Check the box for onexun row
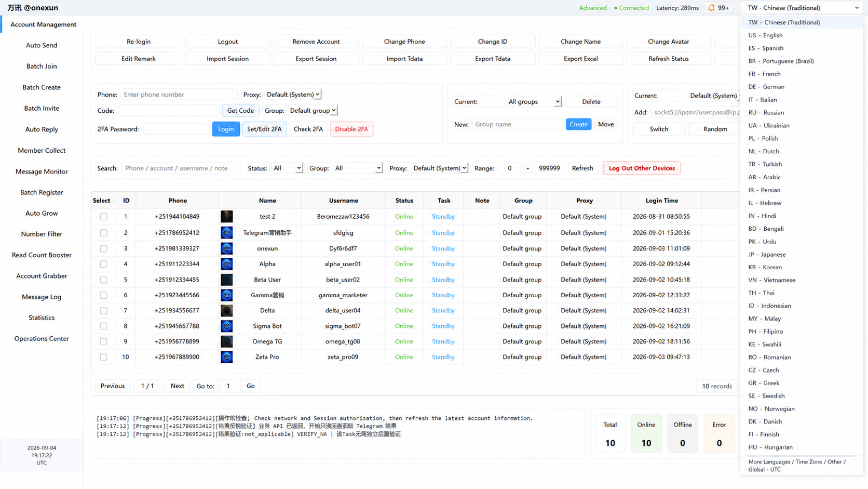Screen dimensions: 868x489 (103, 248)
